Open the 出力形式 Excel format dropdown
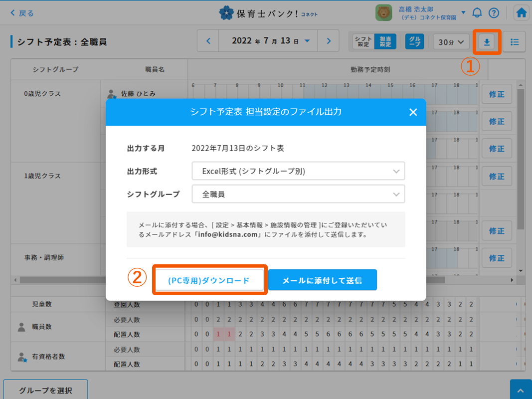 298,171
